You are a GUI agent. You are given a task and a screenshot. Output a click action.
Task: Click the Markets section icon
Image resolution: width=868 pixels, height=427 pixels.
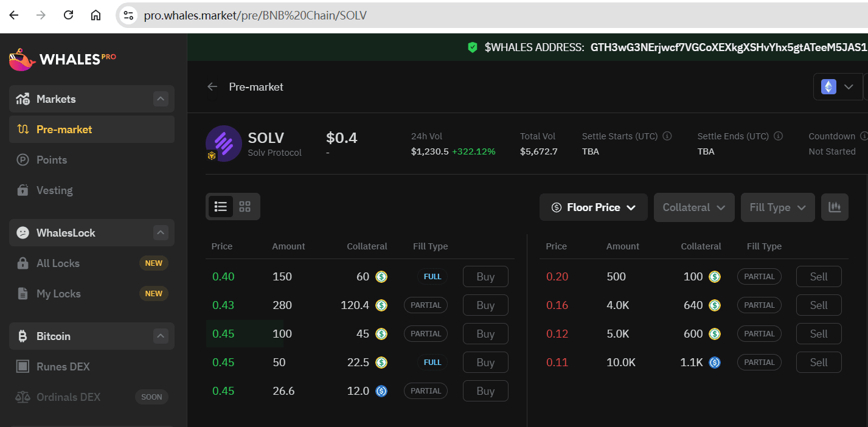(x=23, y=99)
